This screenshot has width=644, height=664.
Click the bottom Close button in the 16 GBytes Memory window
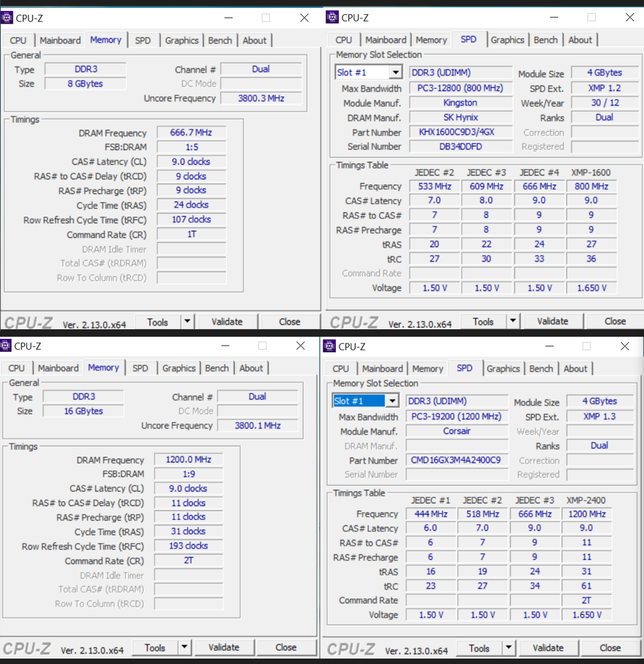(x=286, y=648)
